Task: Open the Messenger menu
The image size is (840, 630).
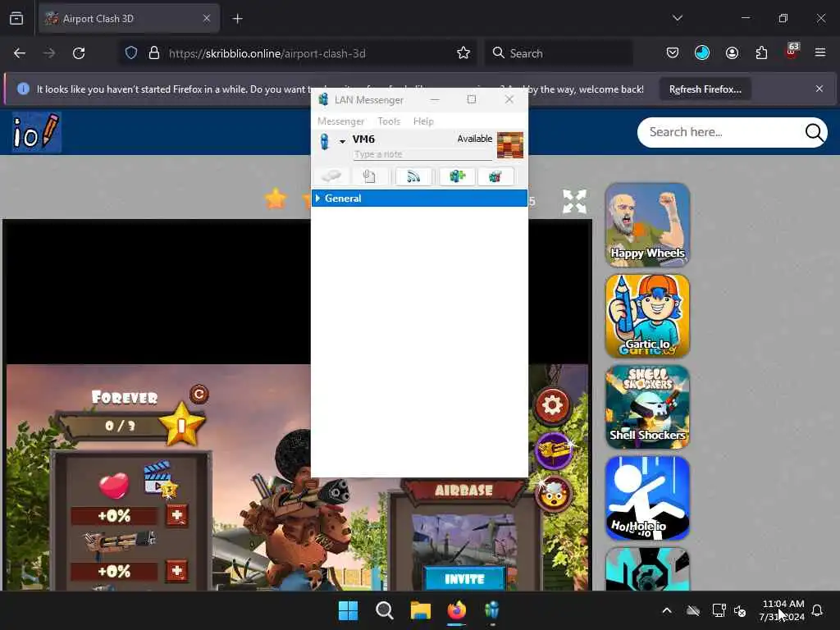Action: click(x=340, y=121)
